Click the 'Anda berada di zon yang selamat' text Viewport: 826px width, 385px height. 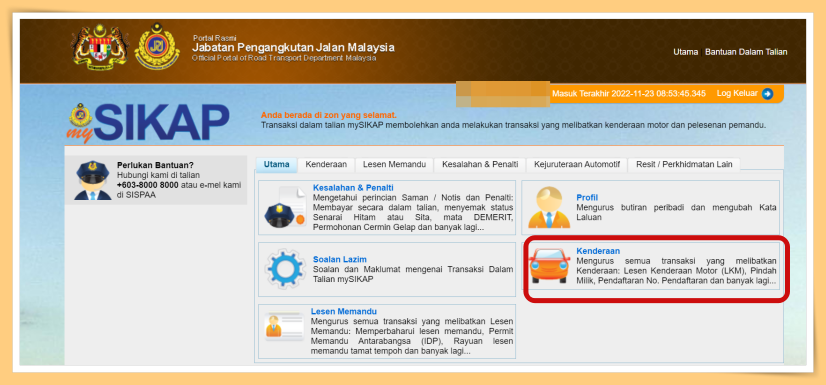pyautogui.click(x=329, y=115)
